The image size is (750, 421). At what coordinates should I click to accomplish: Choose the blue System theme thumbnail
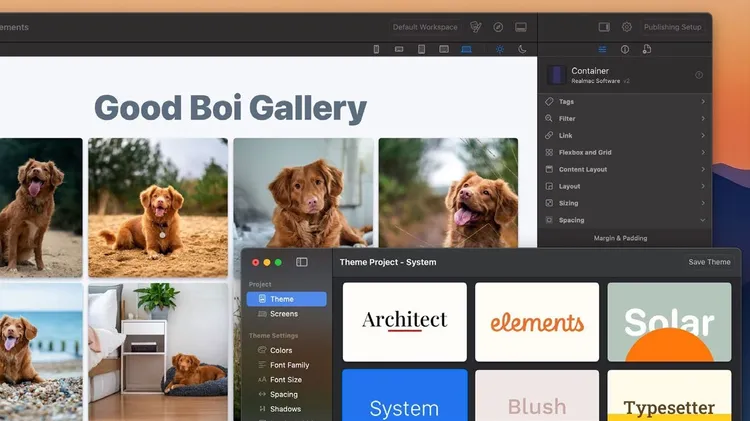(x=405, y=395)
